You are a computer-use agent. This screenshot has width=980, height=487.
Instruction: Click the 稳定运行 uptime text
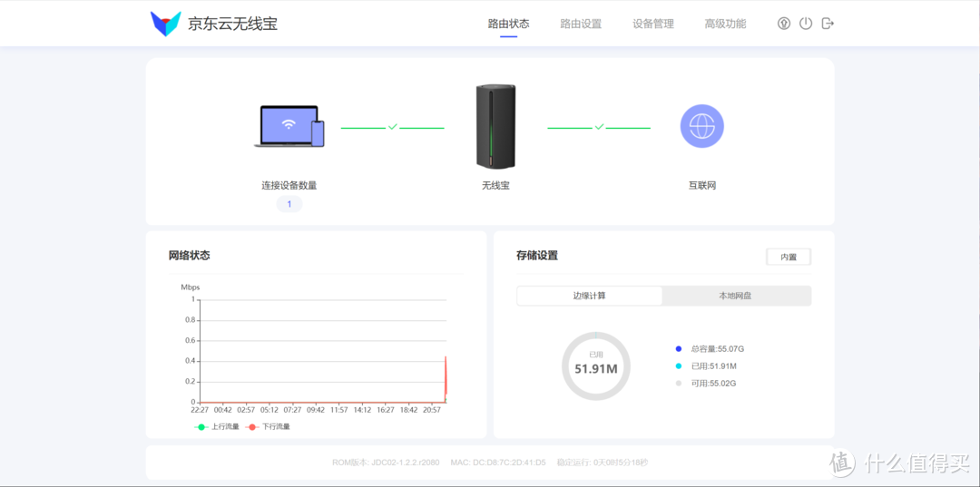pyautogui.click(x=603, y=463)
